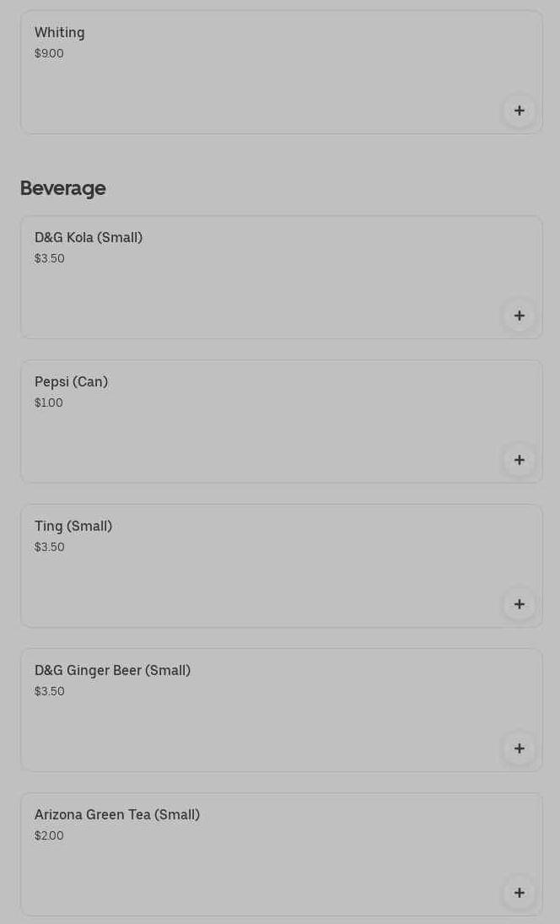
Task: Open the Whiting item name
Action: (60, 33)
